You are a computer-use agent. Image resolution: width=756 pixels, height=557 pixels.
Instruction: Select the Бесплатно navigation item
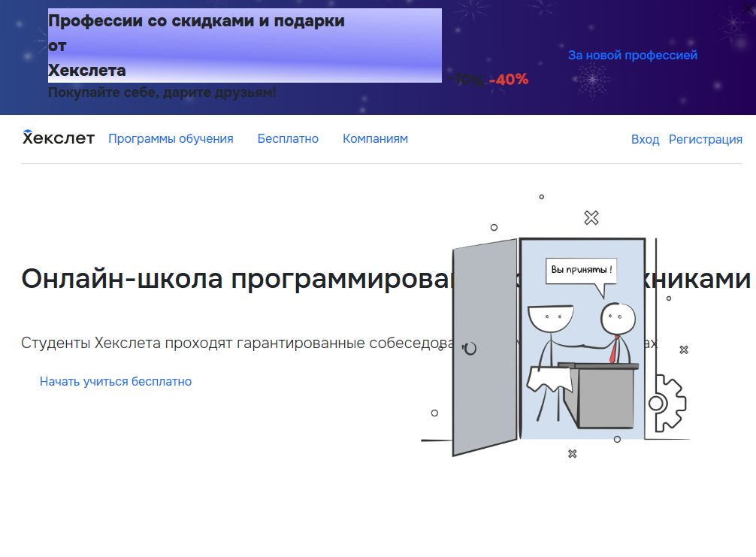click(x=288, y=138)
